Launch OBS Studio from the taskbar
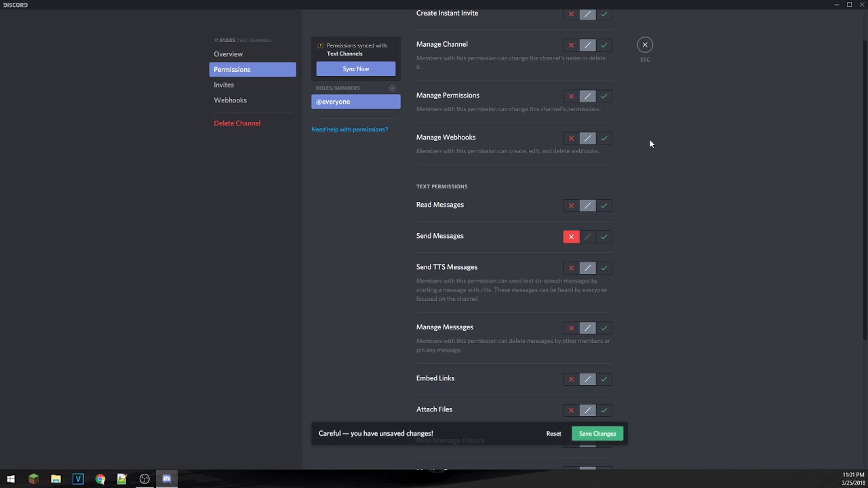This screenshot has width=868, height=488. pos(144,479)
